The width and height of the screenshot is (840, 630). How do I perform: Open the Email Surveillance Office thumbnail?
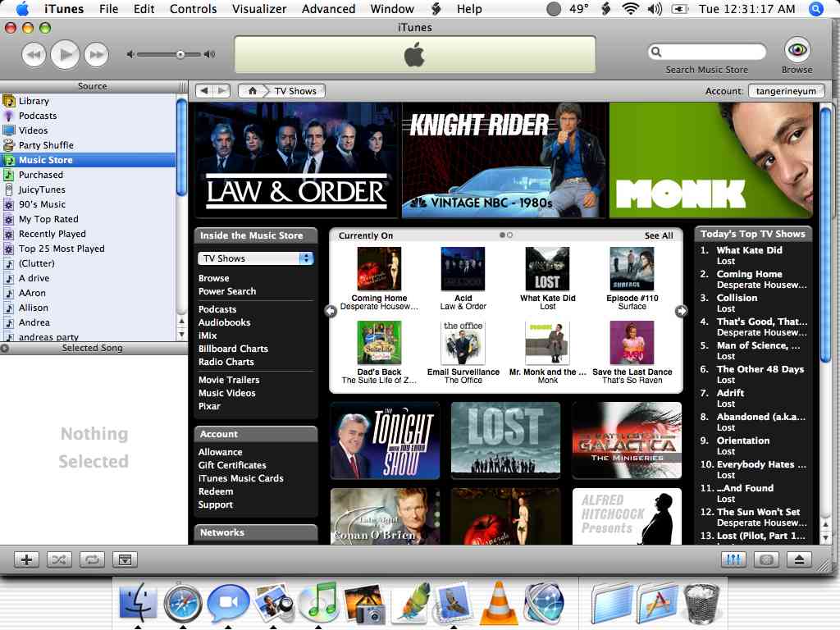[x=463, y=343]
